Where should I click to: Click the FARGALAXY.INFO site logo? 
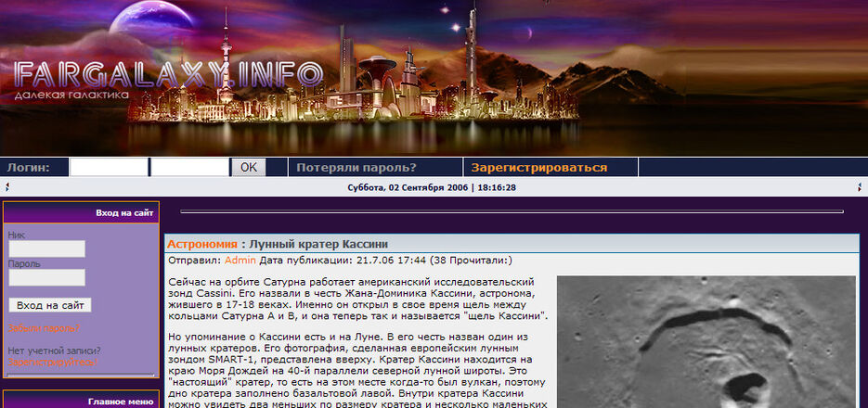pyautogui.click(x=167, y=75)
